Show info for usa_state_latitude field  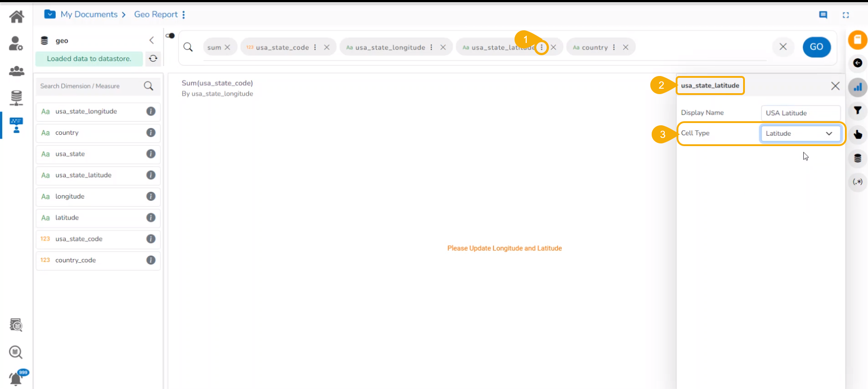151,175
